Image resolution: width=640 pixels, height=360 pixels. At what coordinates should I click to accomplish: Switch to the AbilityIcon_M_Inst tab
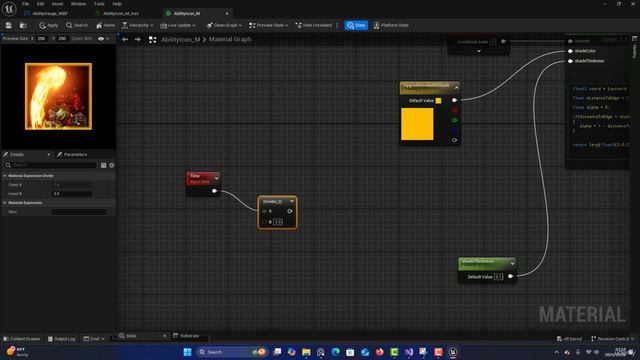[x=120, y=13]
